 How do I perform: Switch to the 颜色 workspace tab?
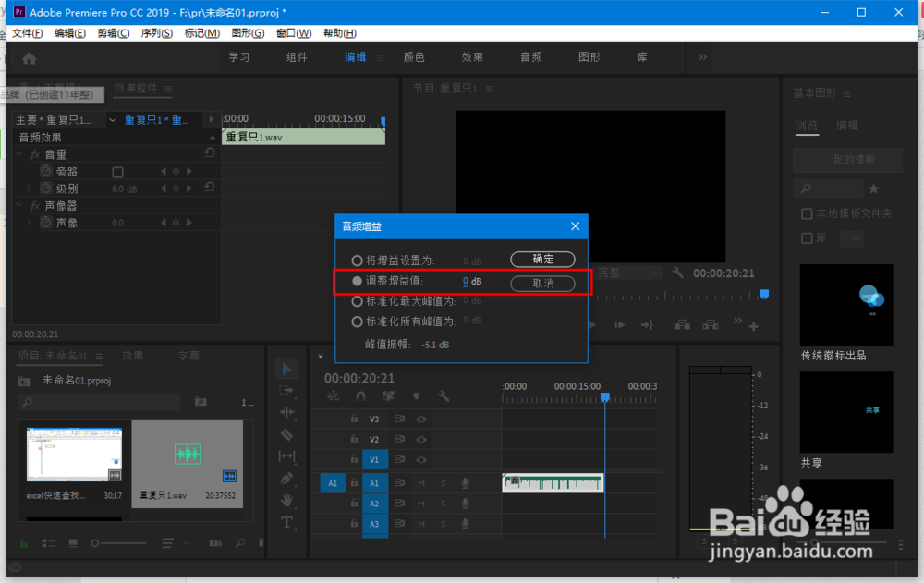click(x=414, y=57)
